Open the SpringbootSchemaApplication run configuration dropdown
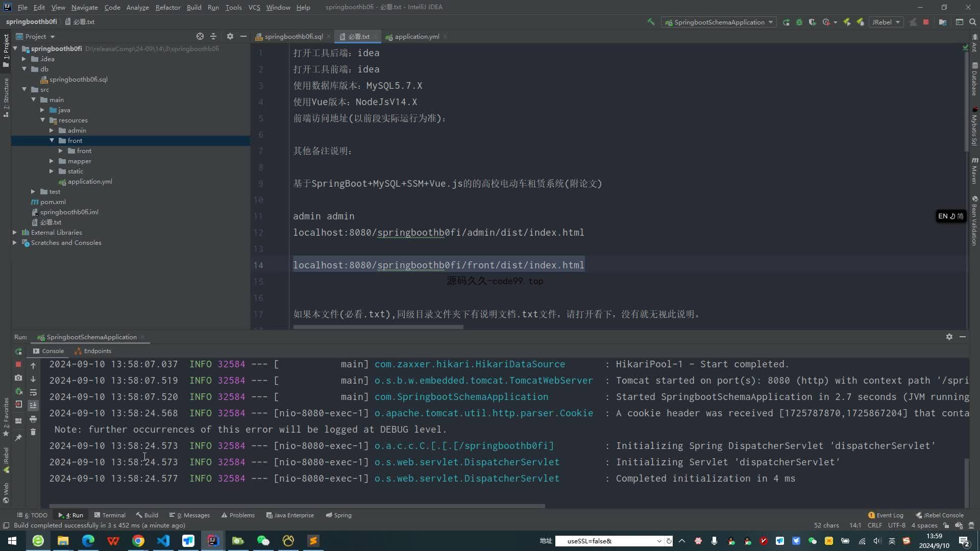 719,22
